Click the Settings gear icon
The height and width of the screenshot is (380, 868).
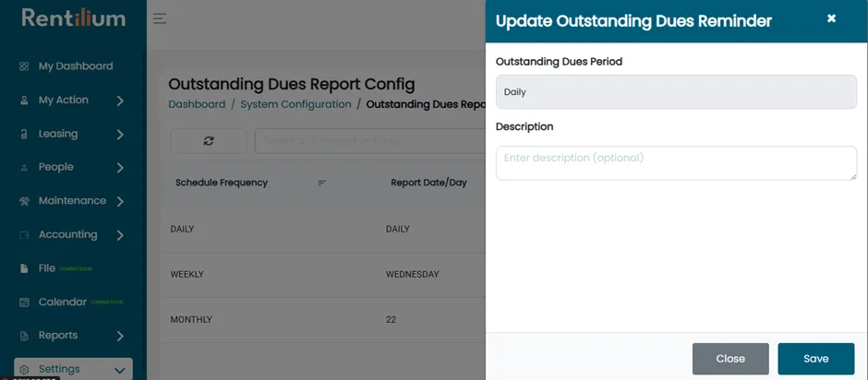click(x=24, y=370)
